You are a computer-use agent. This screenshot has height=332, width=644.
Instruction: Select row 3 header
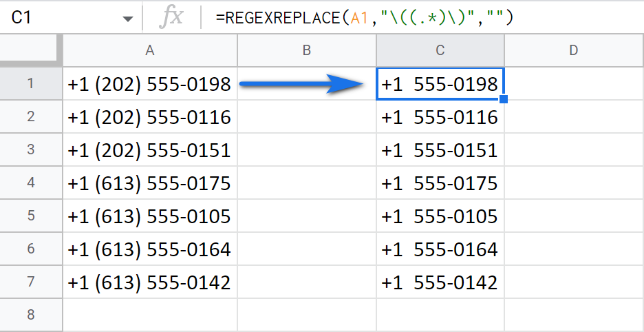[x=31, y=149]
